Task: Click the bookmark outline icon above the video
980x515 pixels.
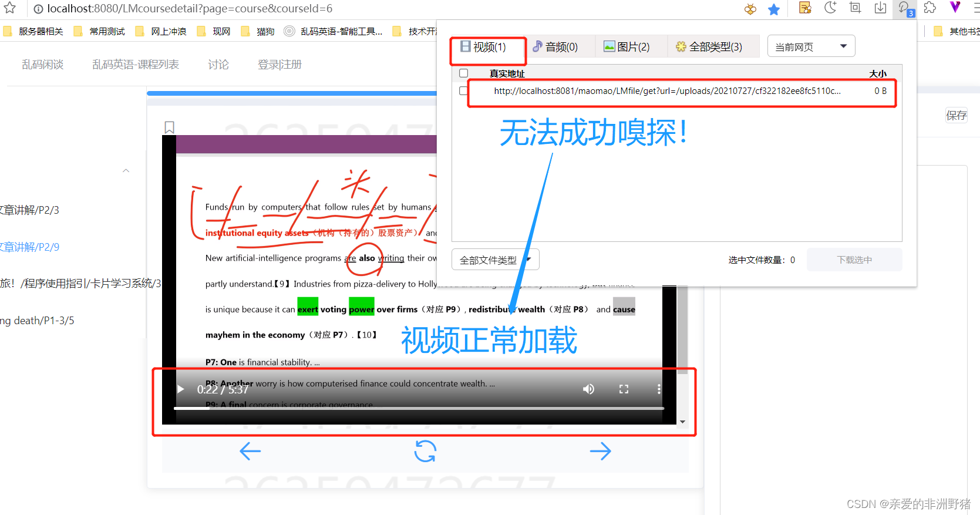Action: 169,127
